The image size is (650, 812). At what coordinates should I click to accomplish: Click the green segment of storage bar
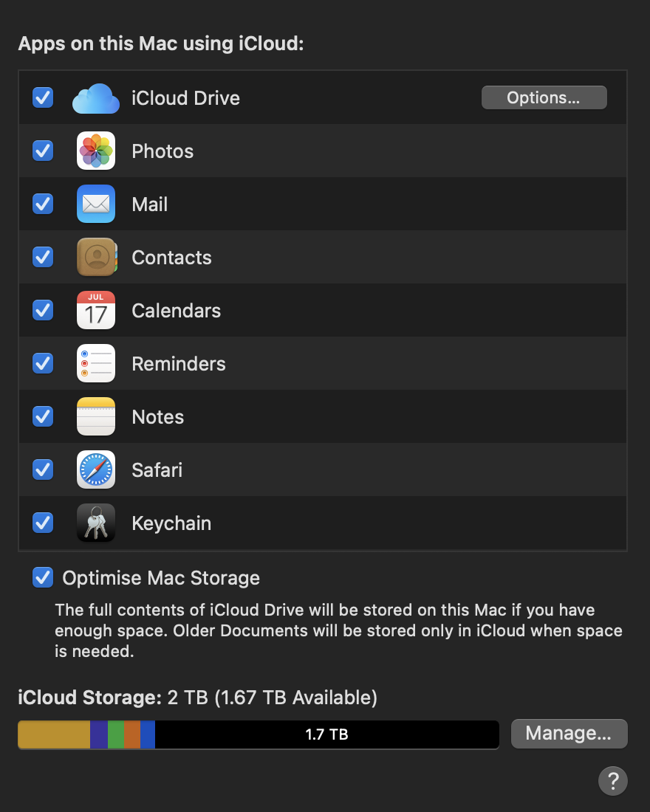116,734
